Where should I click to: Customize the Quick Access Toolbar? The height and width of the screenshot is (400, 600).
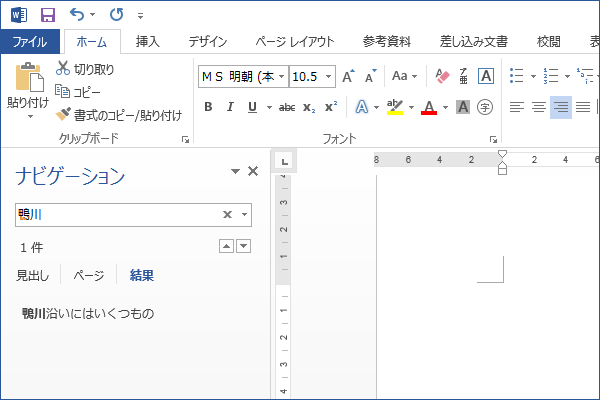(140, 16)
